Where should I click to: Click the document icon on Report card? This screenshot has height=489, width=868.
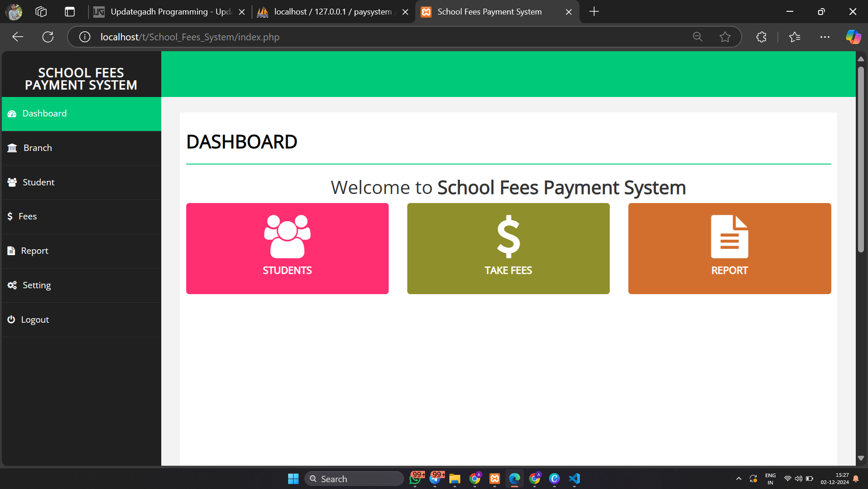729,236
